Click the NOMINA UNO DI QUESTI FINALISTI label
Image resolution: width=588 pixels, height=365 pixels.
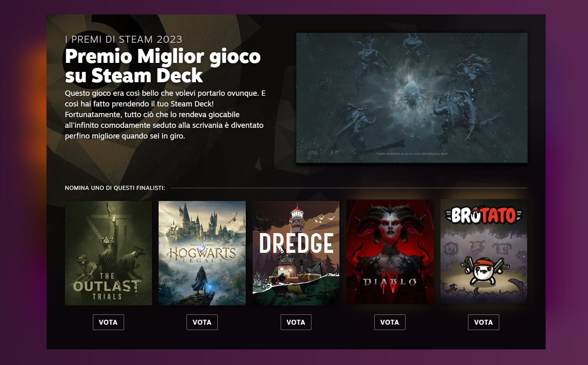point(115,188)
